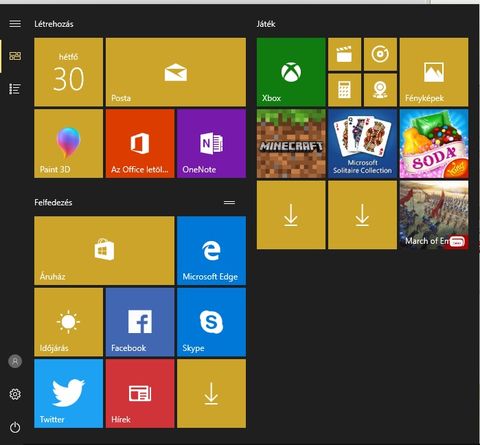Open Microsoft Solitaire Collection tile

362,144
